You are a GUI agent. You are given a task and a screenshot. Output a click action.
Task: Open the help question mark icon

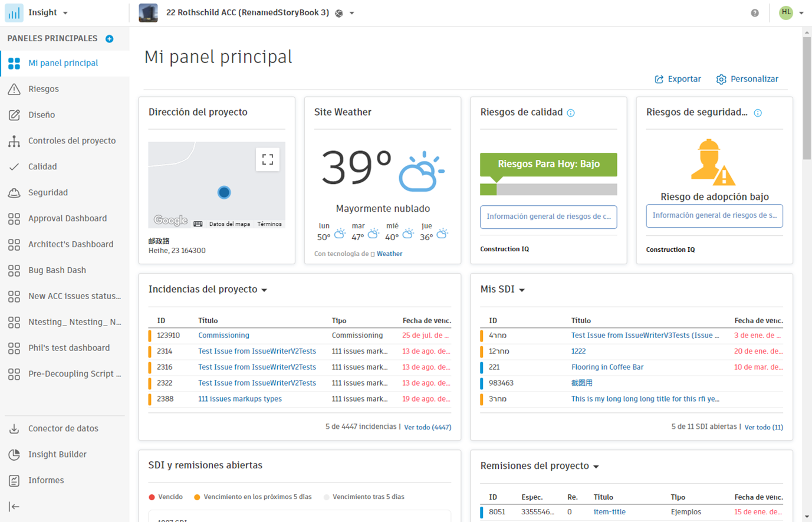tap(755, 13)
